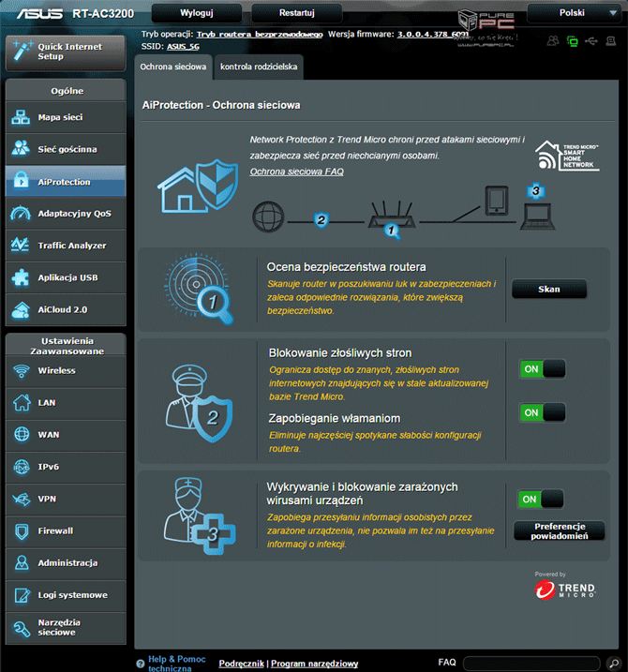Click the FAQ search magnifier icon
Image resolution: width=628 pixels, height=672 pixels.
614,663
